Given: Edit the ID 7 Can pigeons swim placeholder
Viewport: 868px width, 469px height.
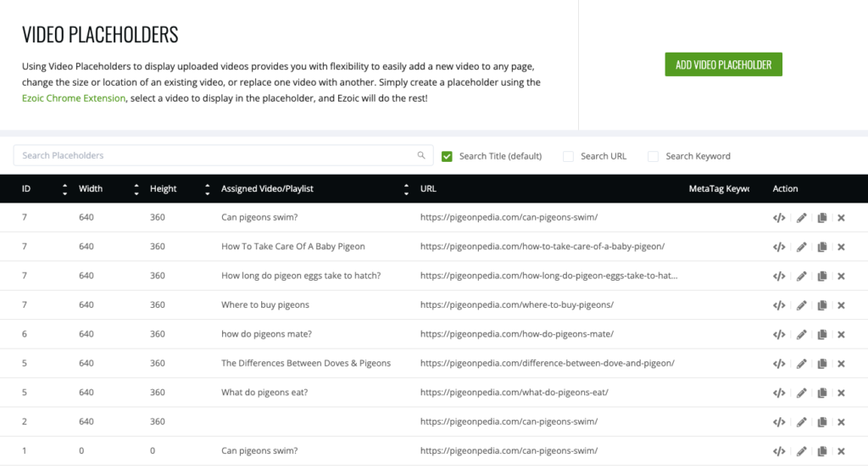Looking at the screenshot, I should [801, 218].
